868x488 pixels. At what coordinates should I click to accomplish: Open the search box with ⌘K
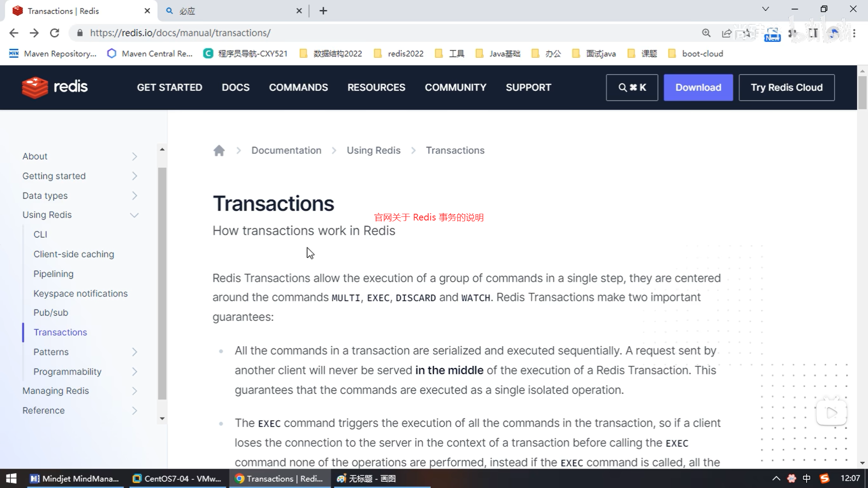point(632,88)
